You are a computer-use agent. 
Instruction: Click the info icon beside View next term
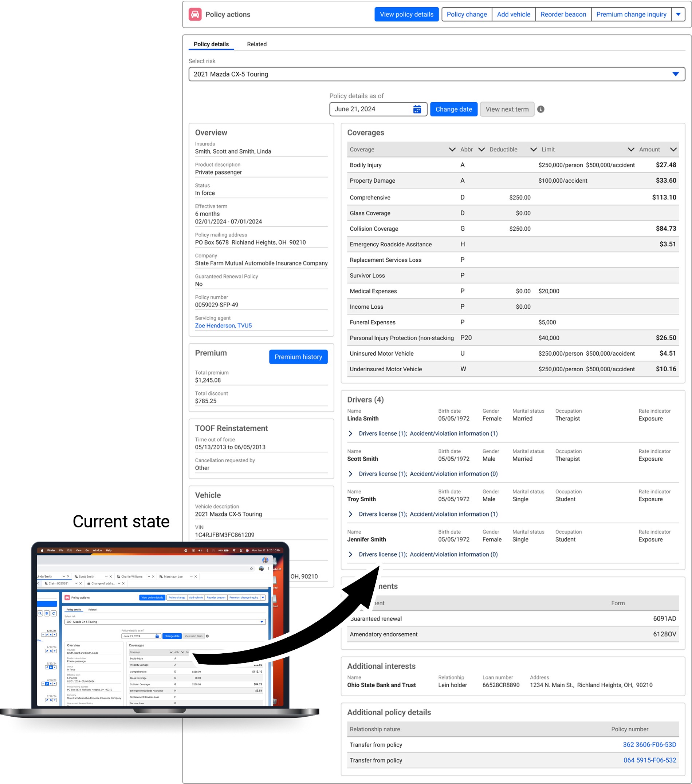pos(540,109)
